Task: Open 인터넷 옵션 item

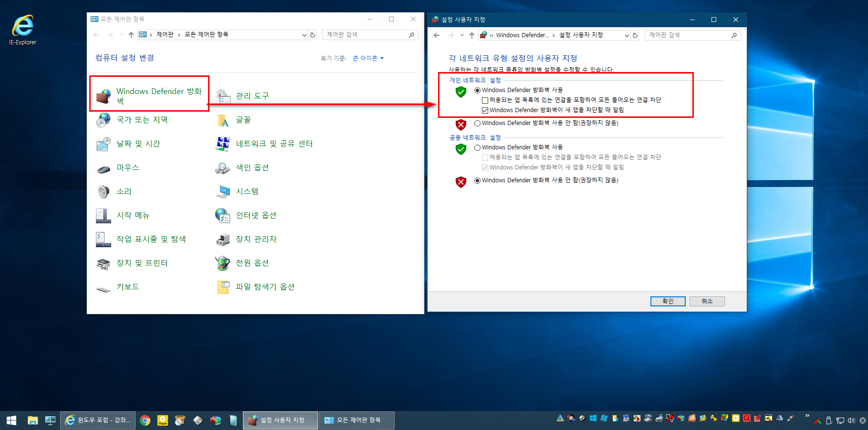Action: point(246,215)
